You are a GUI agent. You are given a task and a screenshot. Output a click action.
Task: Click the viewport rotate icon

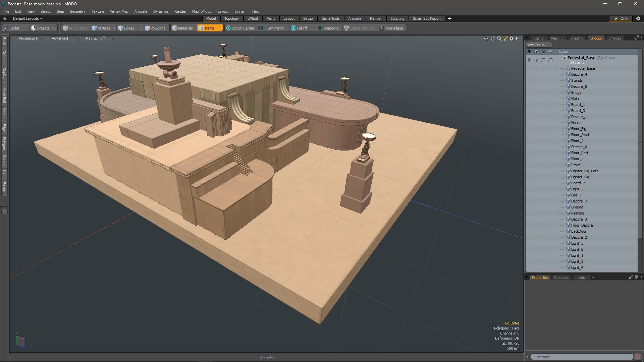493,39
